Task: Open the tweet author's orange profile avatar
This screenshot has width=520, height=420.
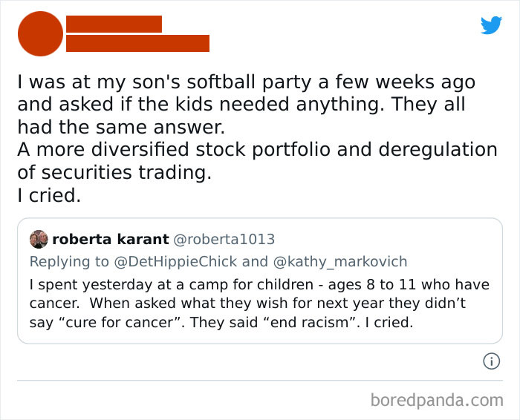Action: tap(39, 34)
